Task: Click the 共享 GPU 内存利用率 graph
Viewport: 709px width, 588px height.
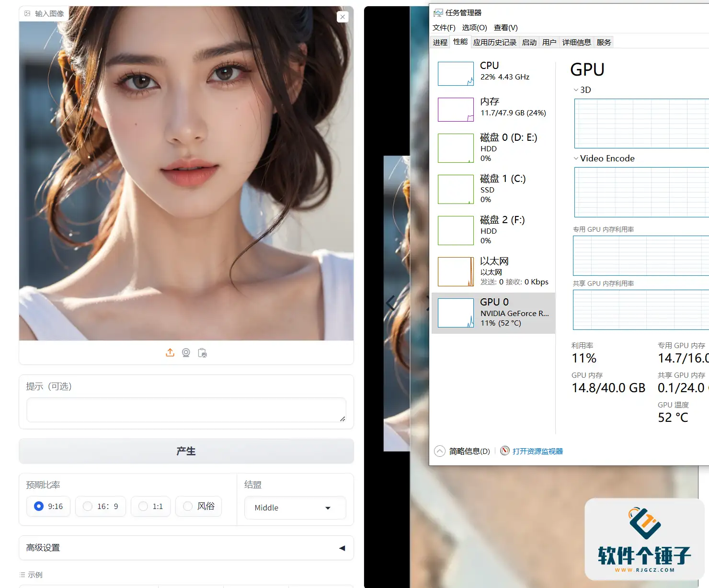Action: click(x=641, y=310)
